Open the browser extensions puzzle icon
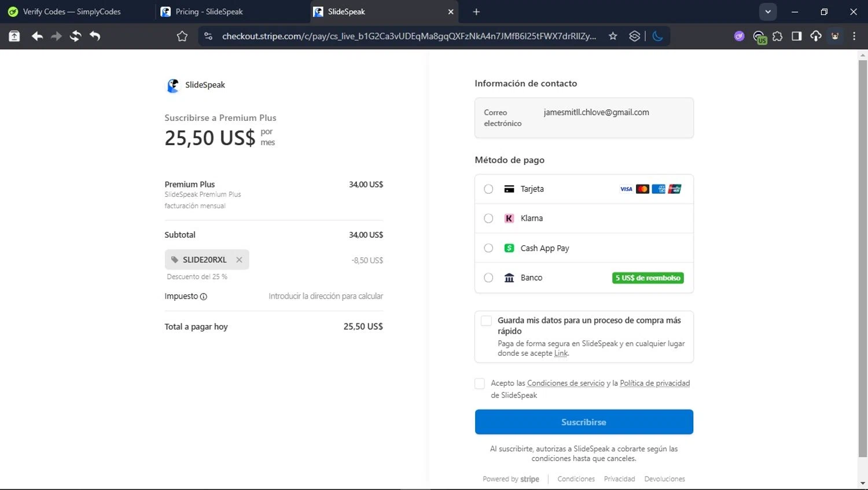Viewport: 868px width, 490px height. pyautogui.click(x=777, y=36)
